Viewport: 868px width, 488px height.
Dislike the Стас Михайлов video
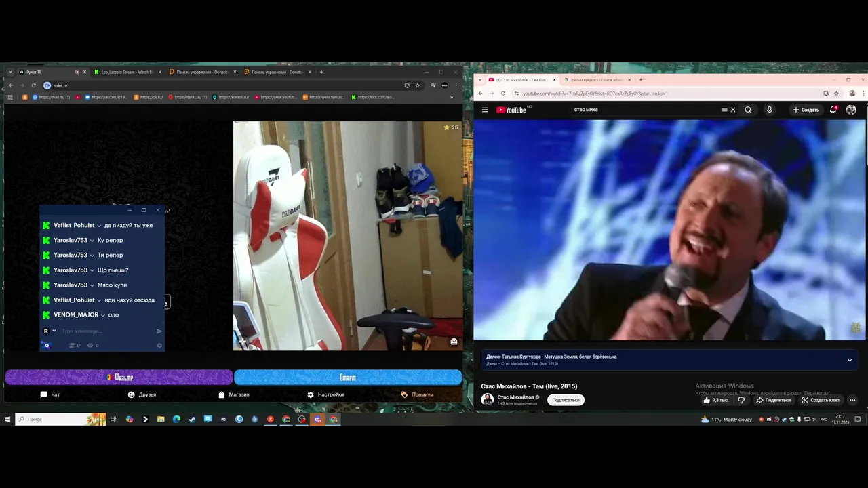point(741,400)
